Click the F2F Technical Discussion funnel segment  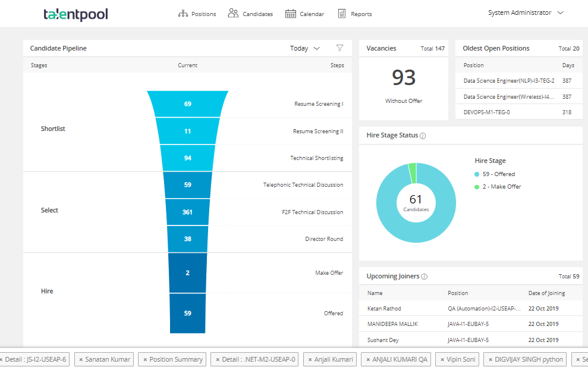[x=187, y=212]
